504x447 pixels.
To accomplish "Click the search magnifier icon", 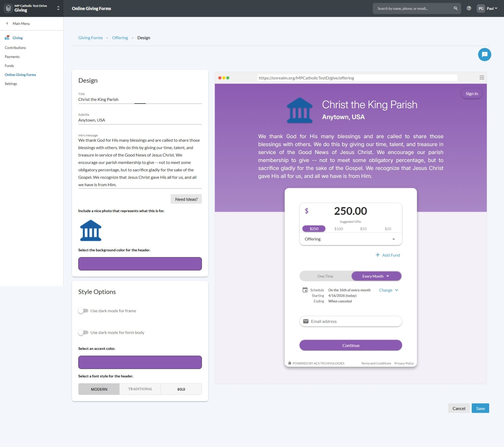I will pyautogui.click(x=455, y=8).
